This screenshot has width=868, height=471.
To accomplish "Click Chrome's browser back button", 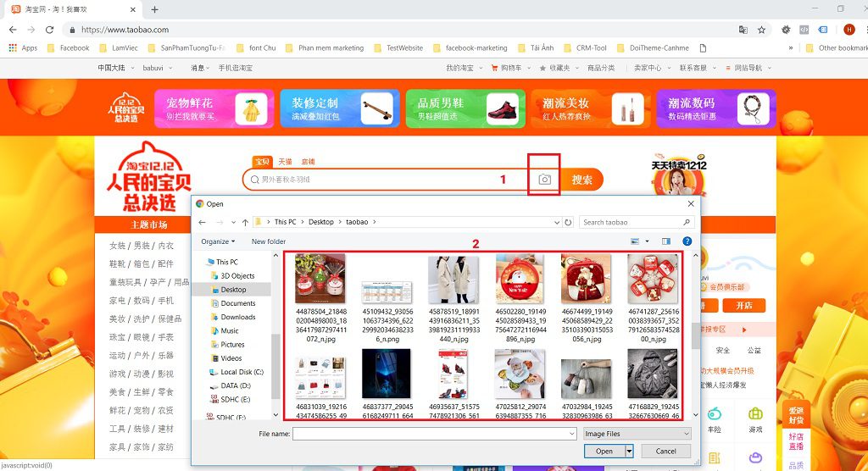I will coord(13,30).
